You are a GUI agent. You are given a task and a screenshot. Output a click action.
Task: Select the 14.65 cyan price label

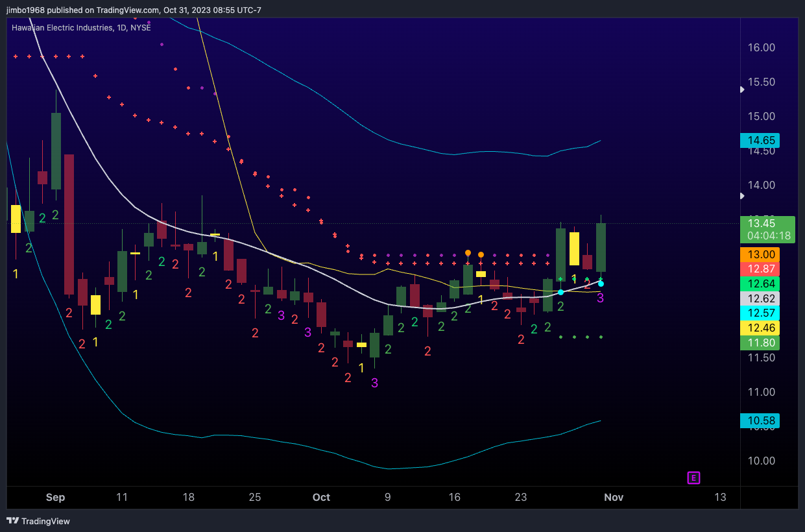760,141
